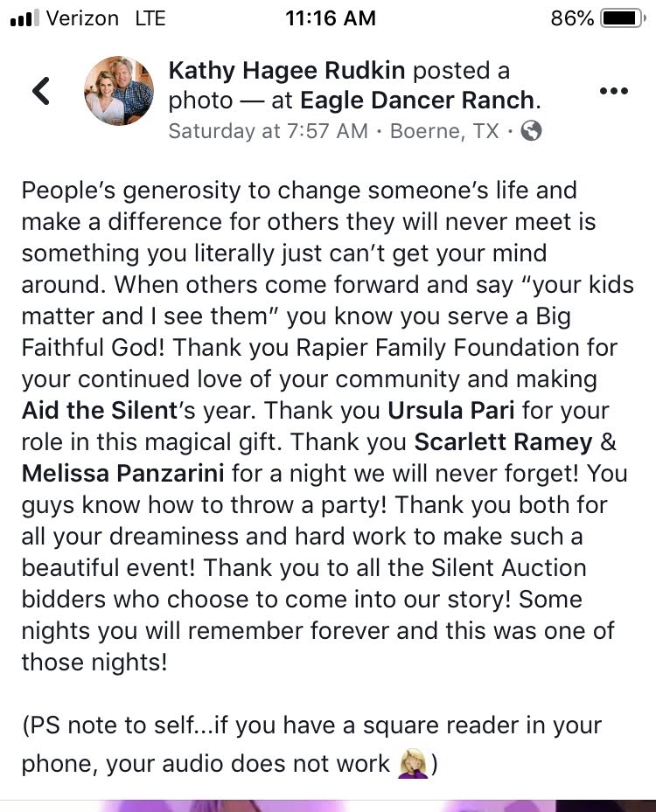Tap the 11:16 AM status bar clock
The width and height of the screenshot is (656, 812).
(330, 18)
